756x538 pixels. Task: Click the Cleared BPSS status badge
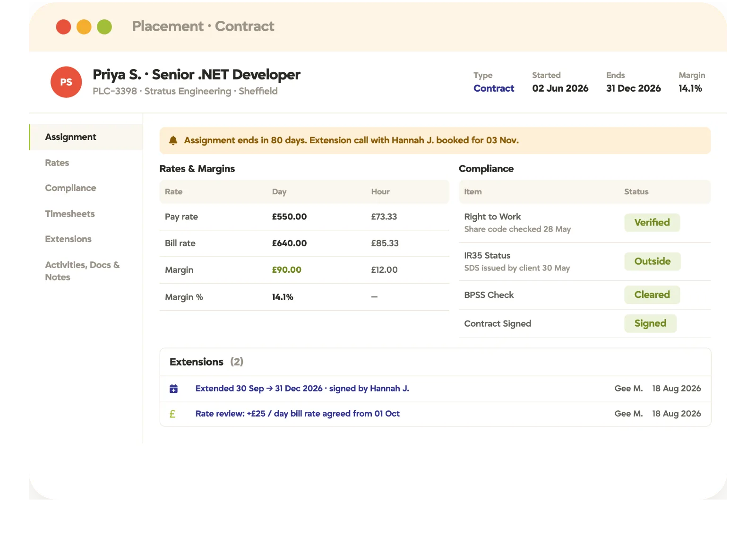point(652,295)
